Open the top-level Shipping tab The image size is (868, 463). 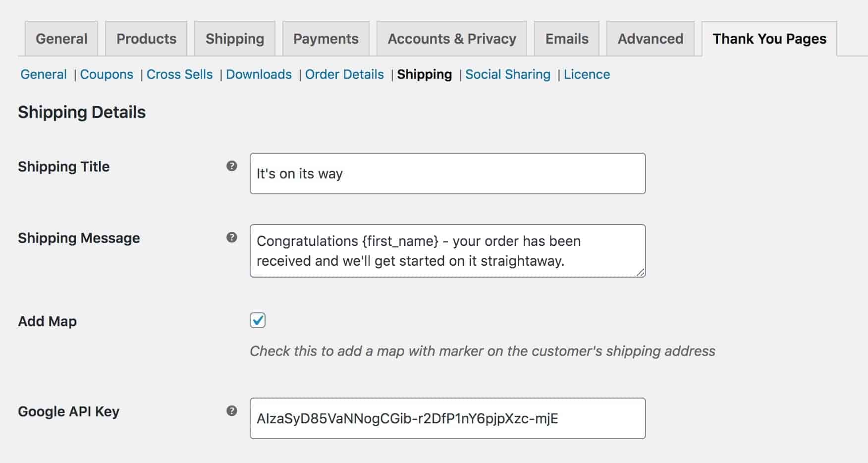point(235,39)
